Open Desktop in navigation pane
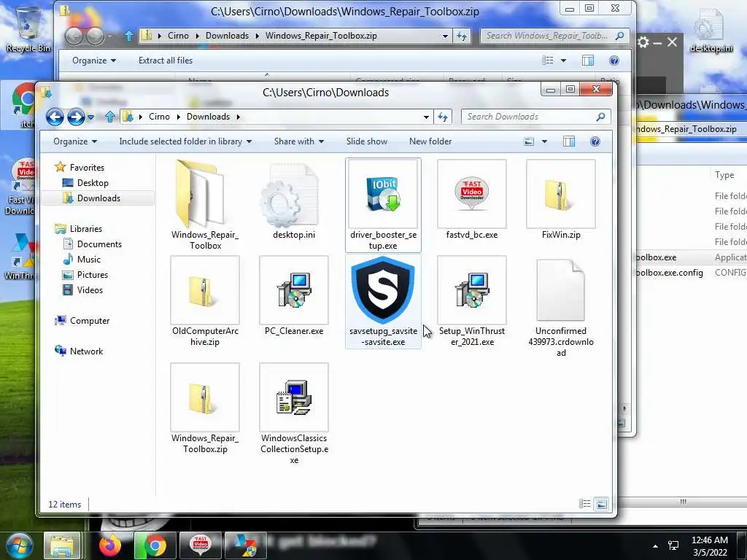The height and width of the screenshot is (560, 747). [x=93, y=183]
